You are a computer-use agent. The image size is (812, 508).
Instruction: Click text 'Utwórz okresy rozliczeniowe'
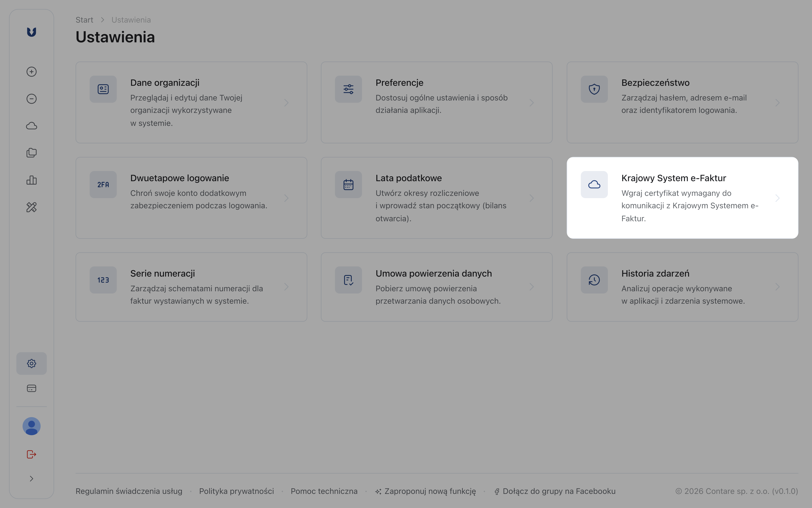(x=427, y=193)
